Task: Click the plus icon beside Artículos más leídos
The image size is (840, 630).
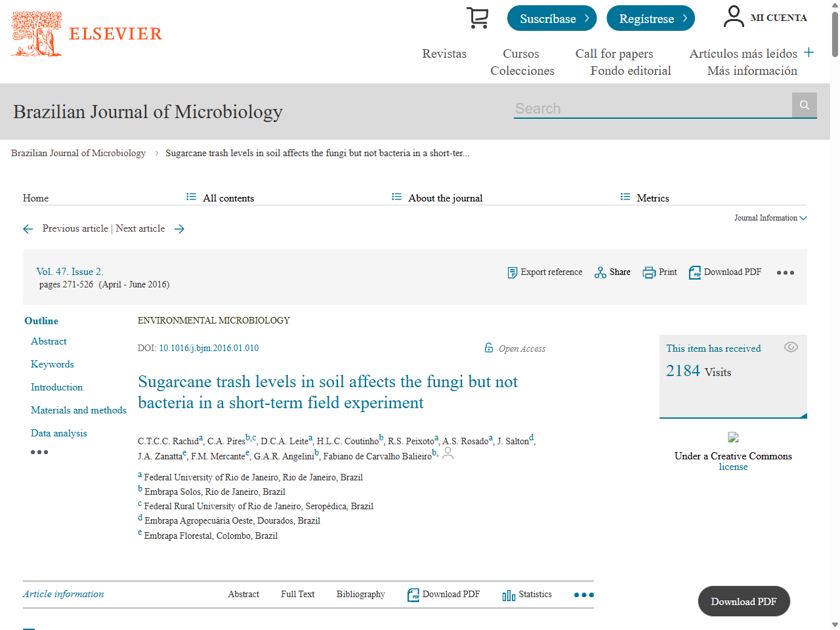Action: point(808,52)
